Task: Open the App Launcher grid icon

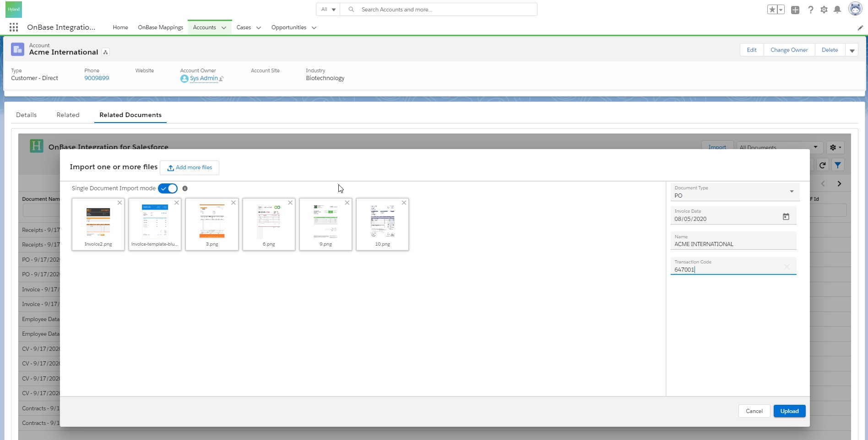Action: click(14, 27)
